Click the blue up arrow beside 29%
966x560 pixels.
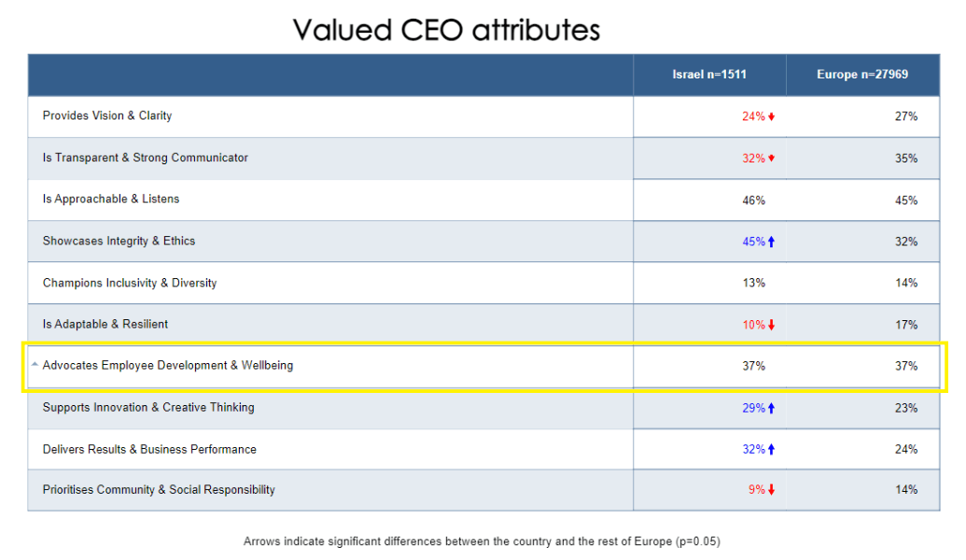pyautogui.click(x=772, y=408)
